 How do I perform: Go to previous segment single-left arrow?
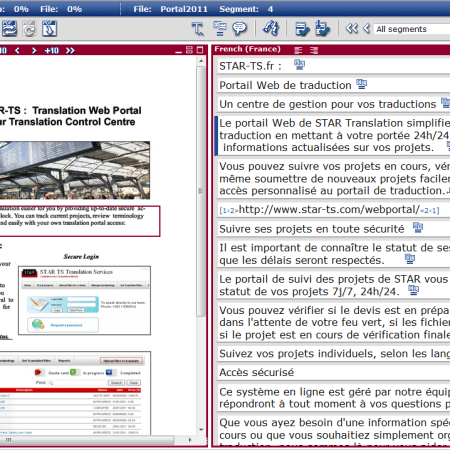tap(366, 28)
